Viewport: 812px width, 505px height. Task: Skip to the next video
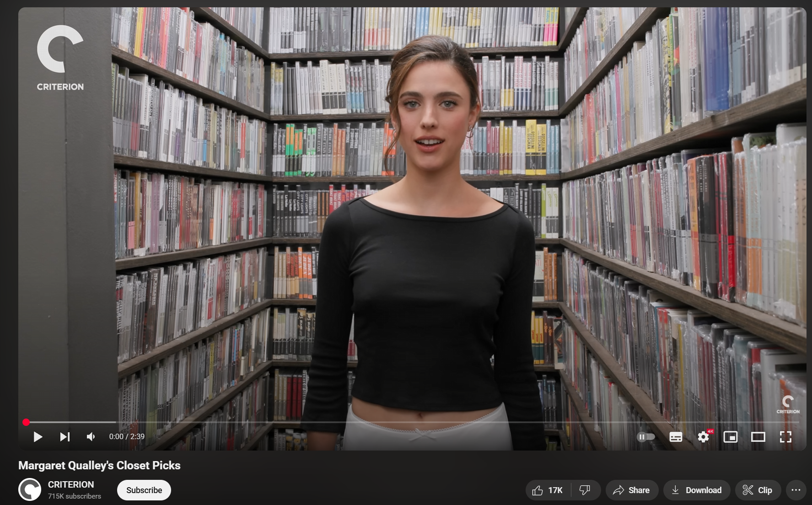coord(65,437)
